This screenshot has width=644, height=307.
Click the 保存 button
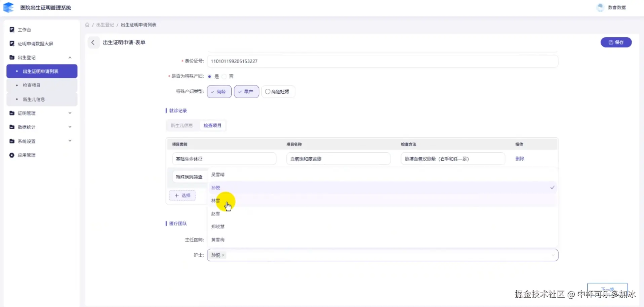click(616, 42)
